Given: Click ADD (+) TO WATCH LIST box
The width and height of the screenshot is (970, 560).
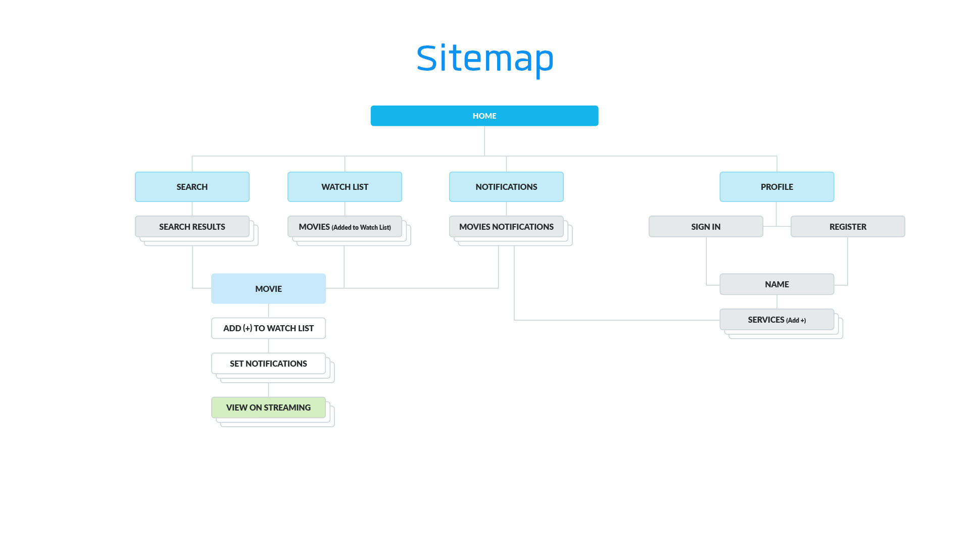Looking at the screenshot, I should [x=268, y=328].
